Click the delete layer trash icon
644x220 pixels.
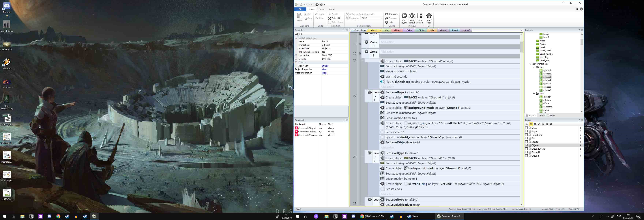coord(543,124)
